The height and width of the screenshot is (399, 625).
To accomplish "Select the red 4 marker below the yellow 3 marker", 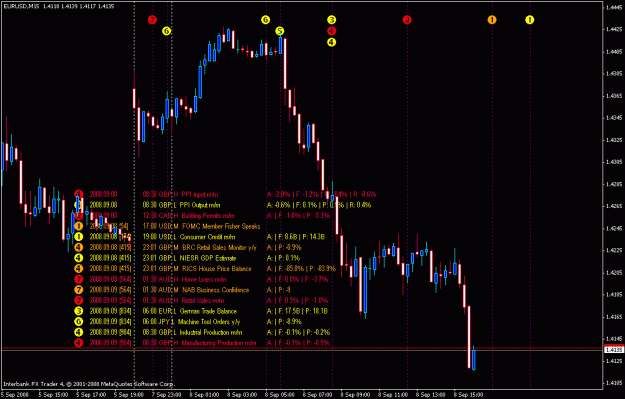I will coord(332,31).
